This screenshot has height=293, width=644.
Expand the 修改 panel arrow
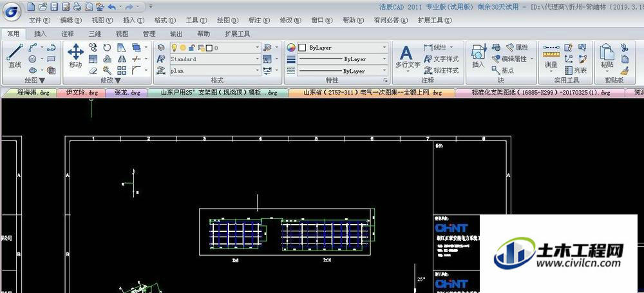point(118,80)
